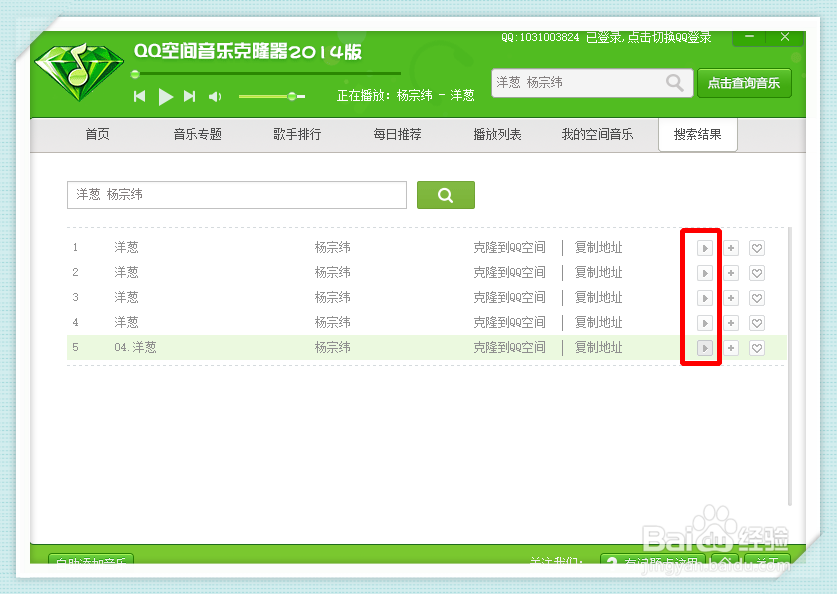This screenshot has height=594, width=837.
Task: Click the 点击查询音乐 button
Action: click(744, 83)
